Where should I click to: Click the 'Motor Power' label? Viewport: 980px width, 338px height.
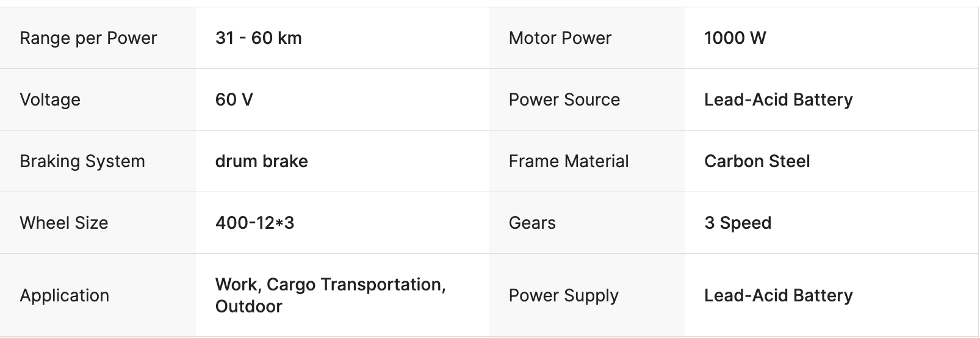tap(560, 38)
